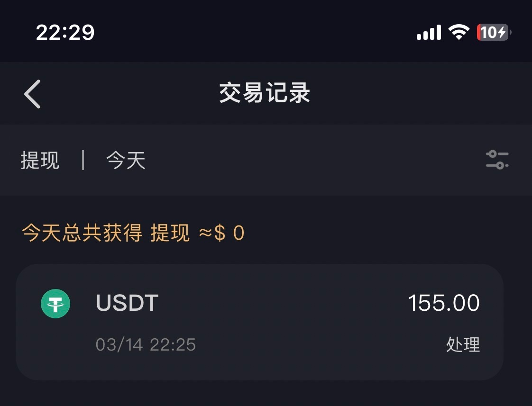This screenshot has width=532, height=406.
Task: Tap the Wi-Fi icon in status bar
Action: click(459, 32)
